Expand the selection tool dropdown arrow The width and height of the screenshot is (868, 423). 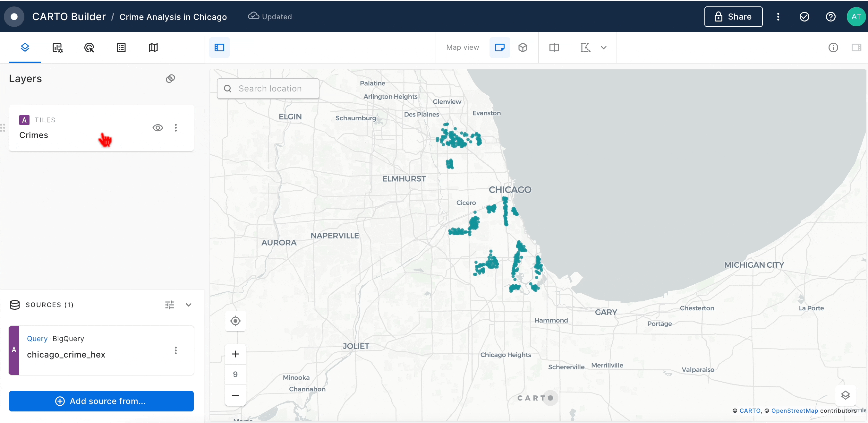click(x=603, y=47)
